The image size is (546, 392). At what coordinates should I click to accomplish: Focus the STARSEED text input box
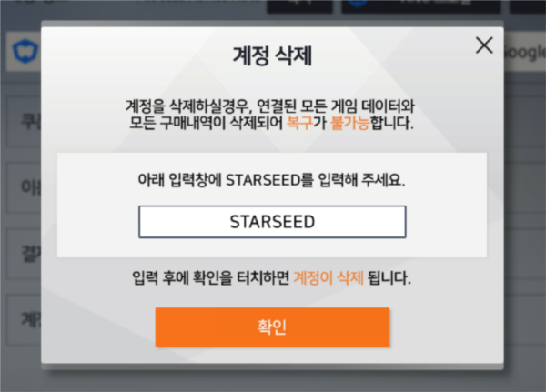click(x=272, y=222)
